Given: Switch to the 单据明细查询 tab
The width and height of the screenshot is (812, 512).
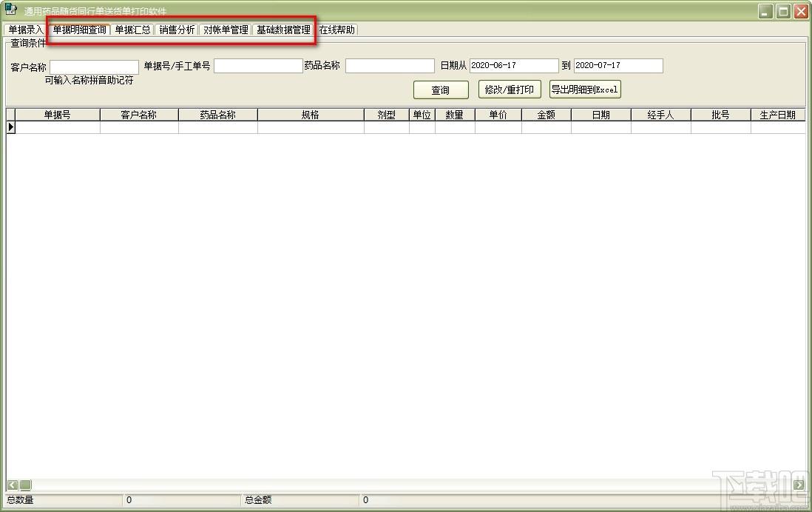Looking at the screenshot, I should click(79, 30).
